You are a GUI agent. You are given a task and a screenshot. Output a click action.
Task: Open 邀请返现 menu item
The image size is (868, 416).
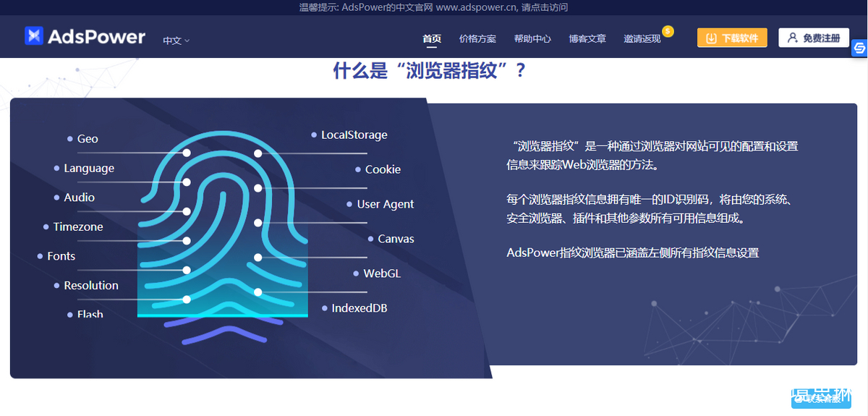pyautogui.click(x=642, y=38)
